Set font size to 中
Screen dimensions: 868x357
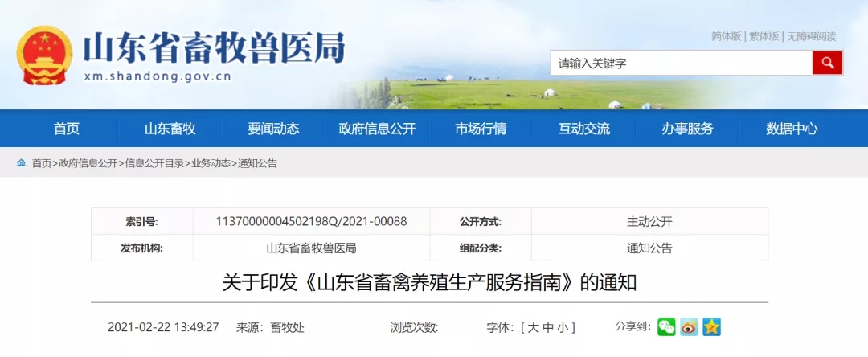[x=547, y=328]
